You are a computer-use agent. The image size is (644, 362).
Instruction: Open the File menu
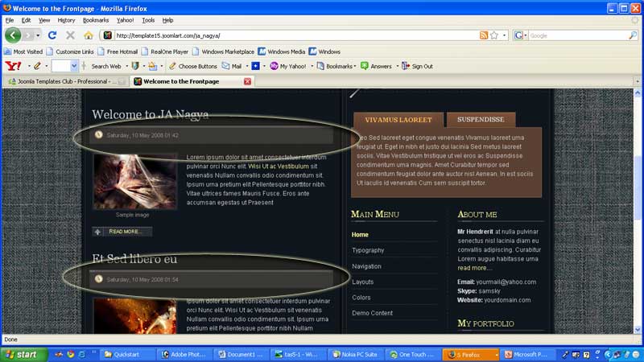[x=10, y=20]
